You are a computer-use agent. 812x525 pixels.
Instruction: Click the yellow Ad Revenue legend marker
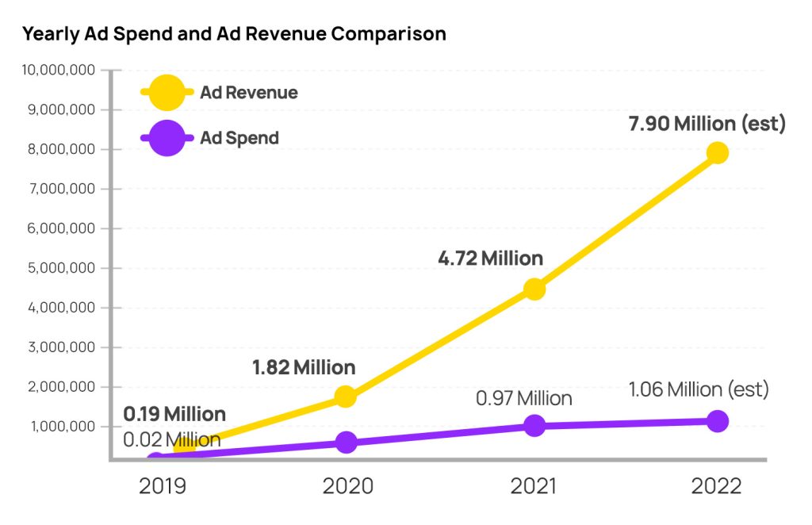167,93
